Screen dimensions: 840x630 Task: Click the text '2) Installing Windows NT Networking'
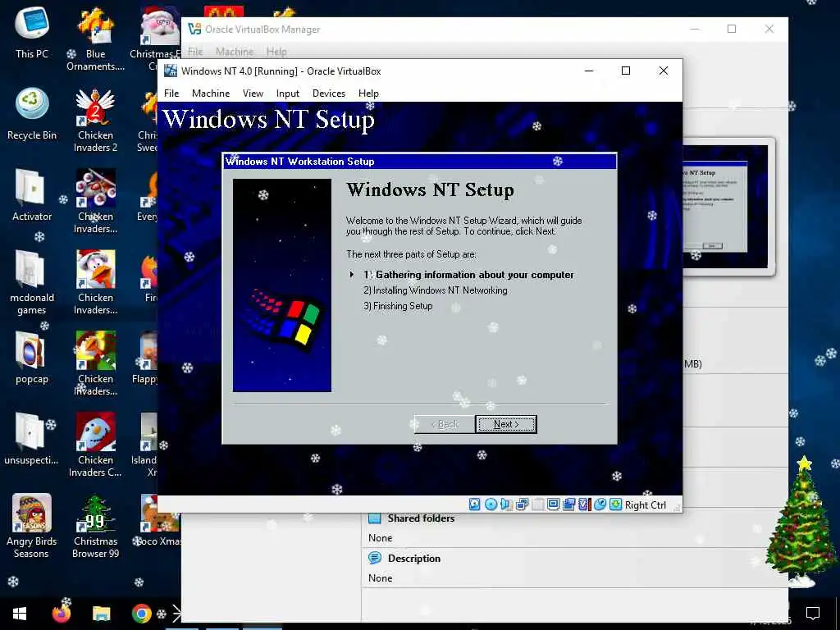(435, 290)
